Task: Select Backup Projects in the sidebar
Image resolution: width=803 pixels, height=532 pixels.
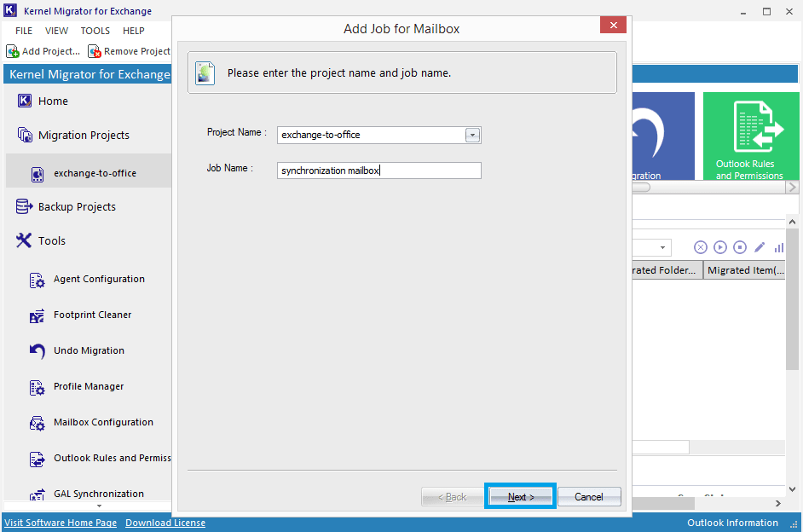Action: click(77, 207)
